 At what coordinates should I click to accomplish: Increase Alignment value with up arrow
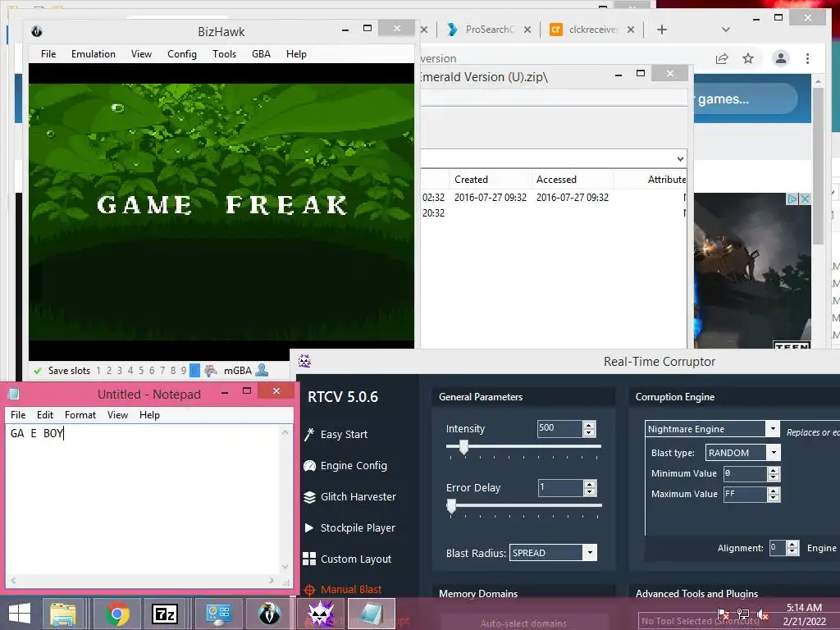pos(792,544)
